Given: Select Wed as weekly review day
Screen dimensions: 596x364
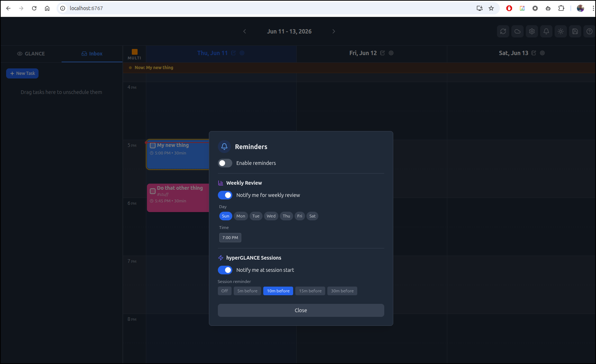Looking at the screenshot, I should 271,216.
